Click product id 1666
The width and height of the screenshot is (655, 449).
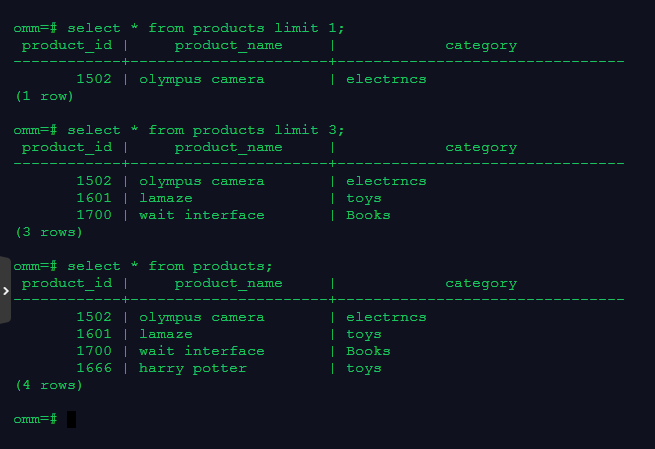(93, 368)
